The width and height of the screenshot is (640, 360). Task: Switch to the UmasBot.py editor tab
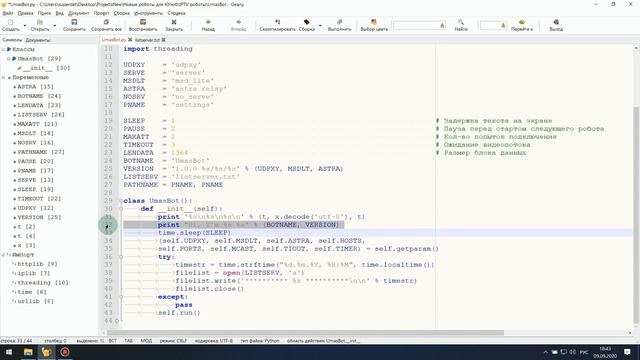(114, 40)
